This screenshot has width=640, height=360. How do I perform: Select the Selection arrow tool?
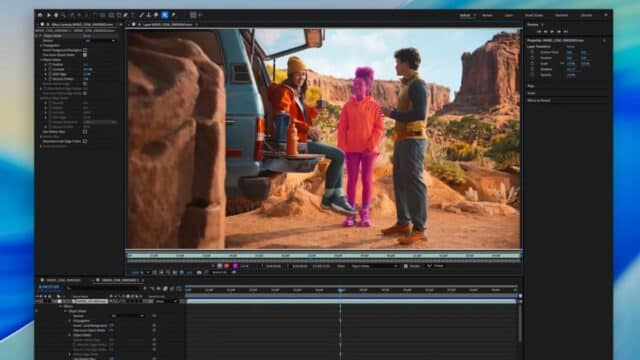[x=49, y=15]
